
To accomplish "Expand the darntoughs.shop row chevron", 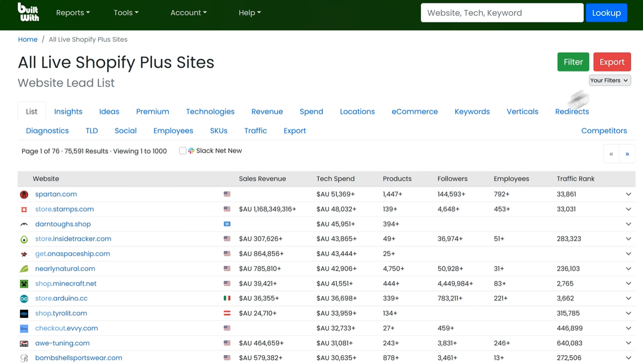I will pos(628,224).
